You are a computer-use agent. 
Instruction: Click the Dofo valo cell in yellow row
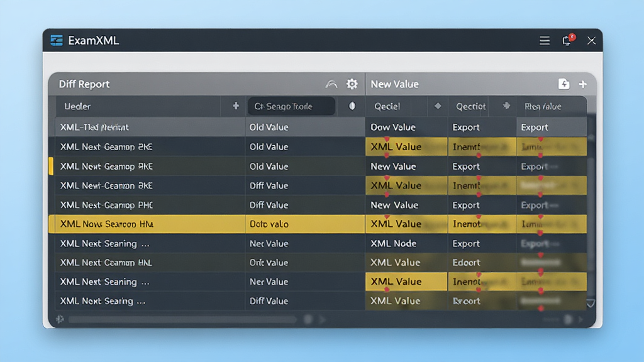305,224
